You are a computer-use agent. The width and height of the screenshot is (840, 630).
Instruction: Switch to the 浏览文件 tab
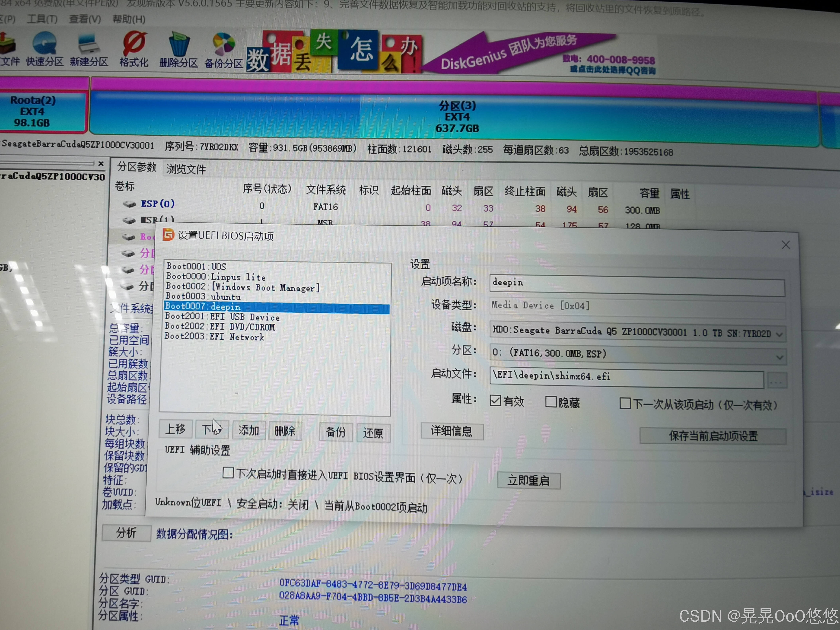(186, 169)
